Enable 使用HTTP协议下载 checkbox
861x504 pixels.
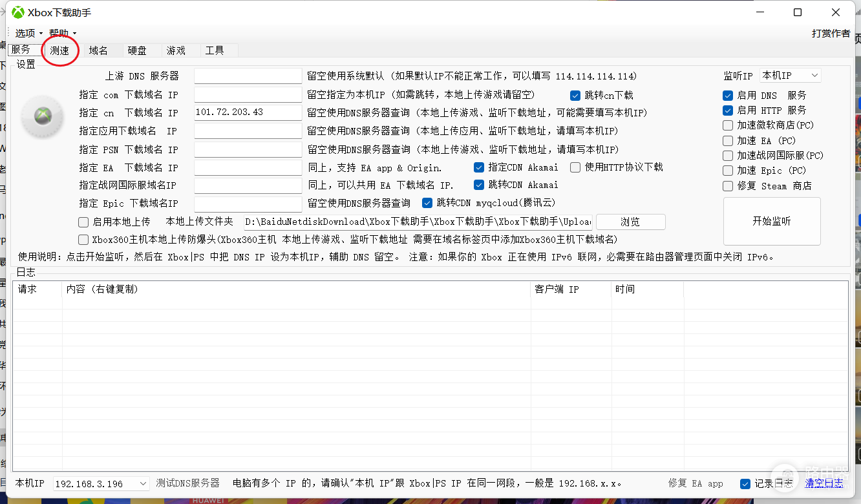575,167
